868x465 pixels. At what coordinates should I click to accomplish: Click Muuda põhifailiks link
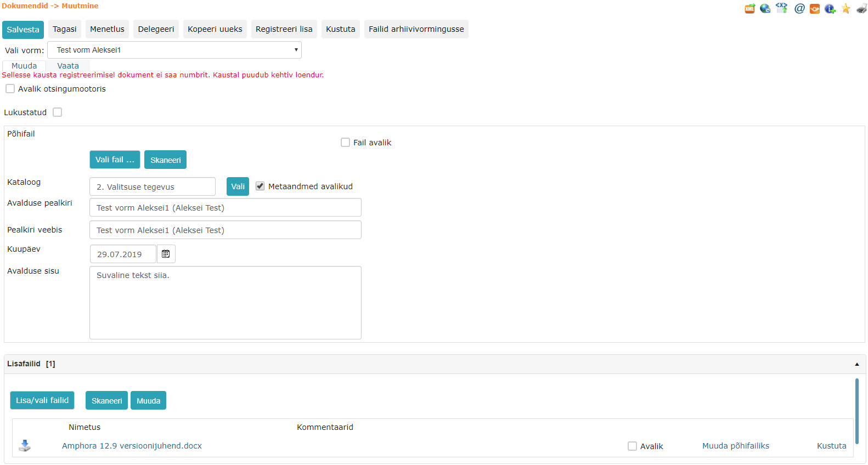735,446
